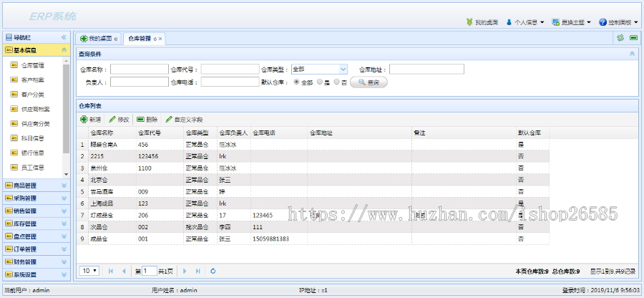Viewport: 644px width, 298px height.
Task: Focus 仓库代号 input field
Action: click(230, 69)
